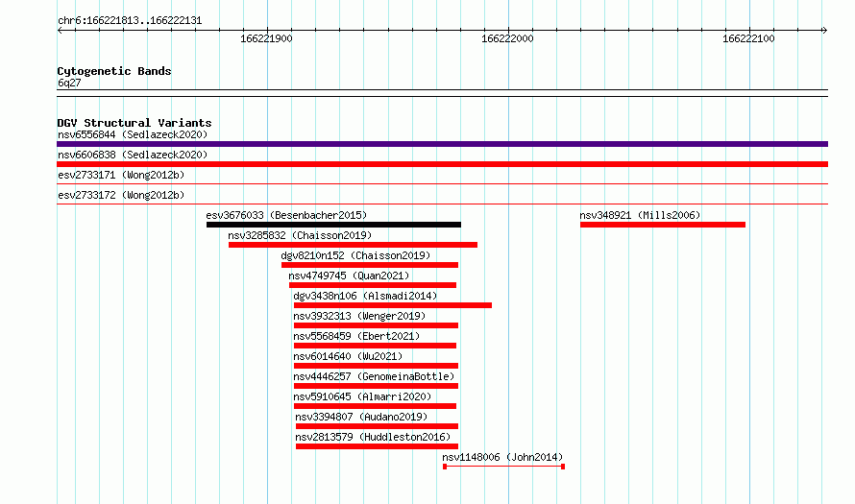Click ruler position 166222000

pos(507,38)
